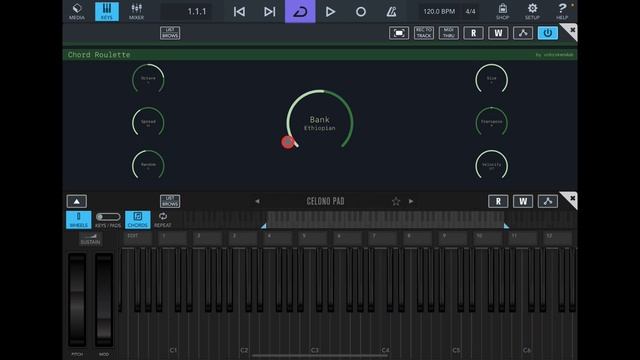Trigger chord pad 4

click(x=278, y=238)
